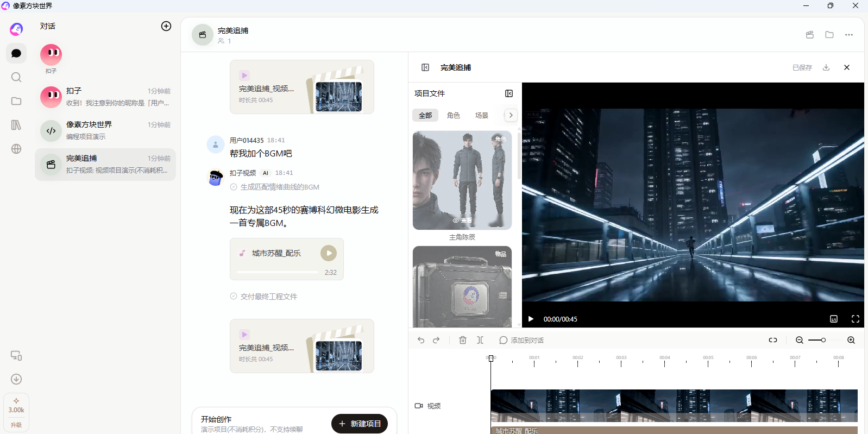
Task: Enter fullscreen video preview
Action: click(856, 319)
